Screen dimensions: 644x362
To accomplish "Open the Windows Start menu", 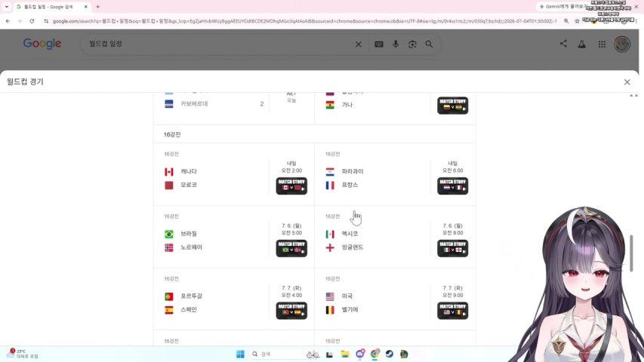I will (x=240, y=354).
